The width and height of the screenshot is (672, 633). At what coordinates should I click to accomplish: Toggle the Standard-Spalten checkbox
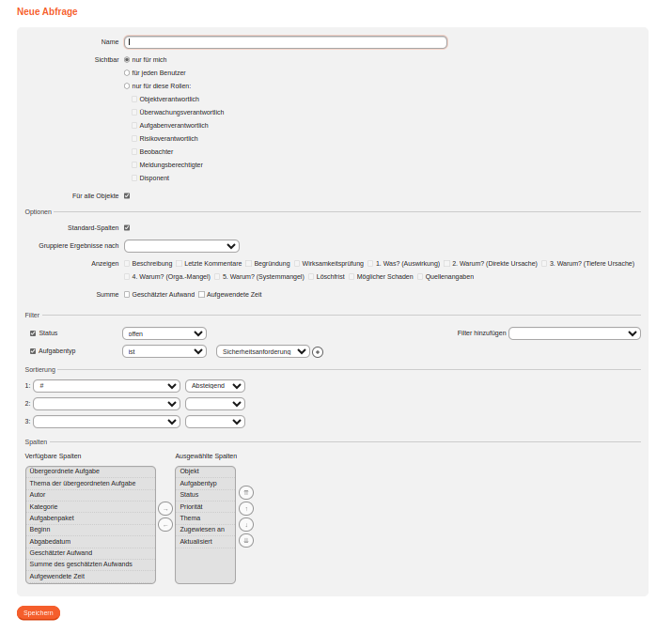127,227
